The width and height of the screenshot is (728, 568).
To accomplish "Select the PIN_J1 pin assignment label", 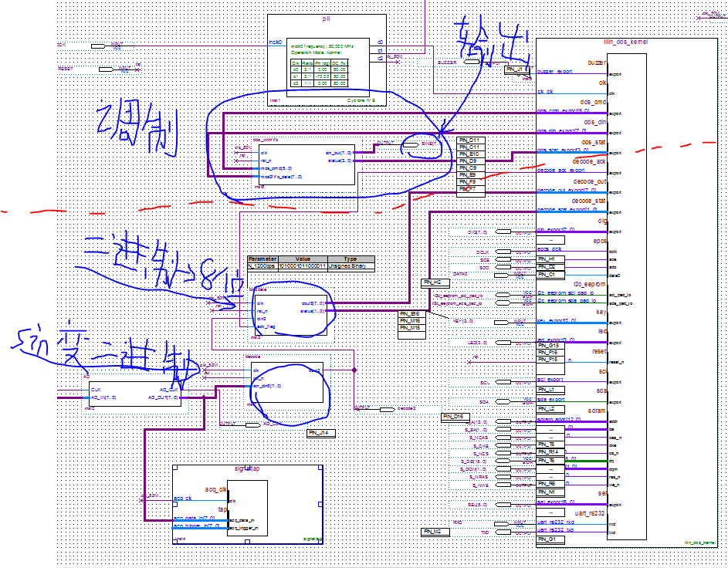I will click(516, 69).
